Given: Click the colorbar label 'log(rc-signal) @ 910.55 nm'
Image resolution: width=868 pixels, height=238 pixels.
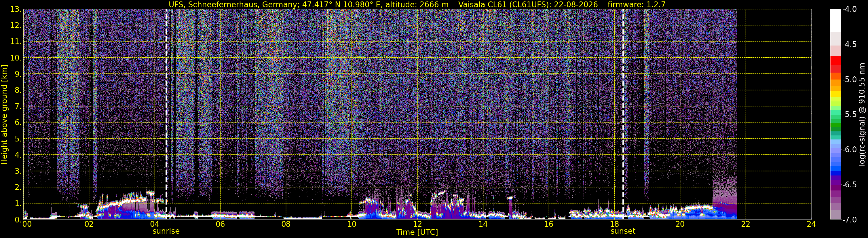Looking at the screenshot, I should (862, 114).
